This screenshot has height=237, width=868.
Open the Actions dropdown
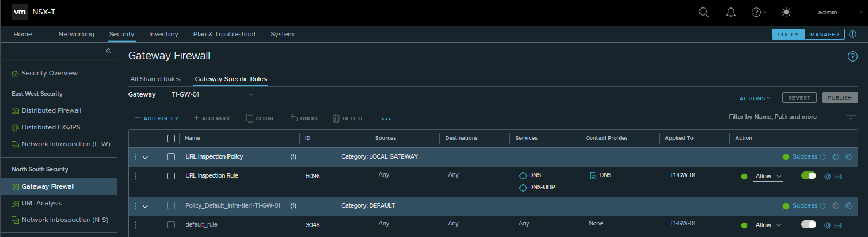tap(755, 98)
